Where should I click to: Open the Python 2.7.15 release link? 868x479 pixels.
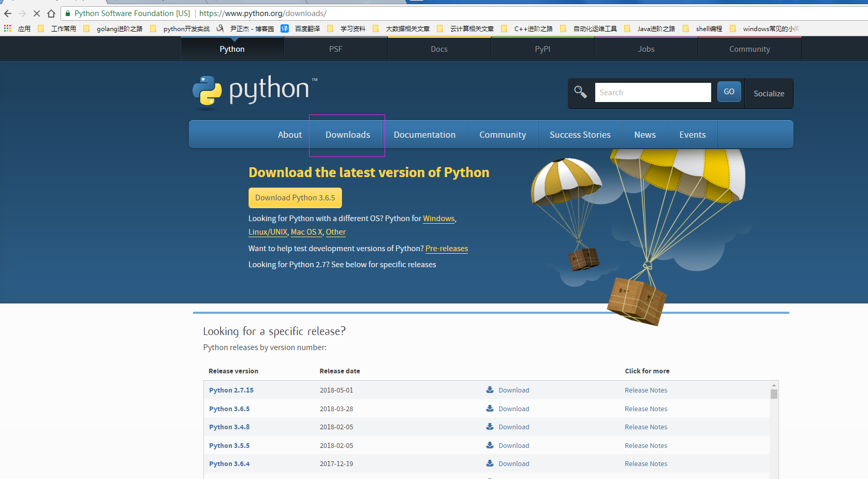tap(231, 390)
